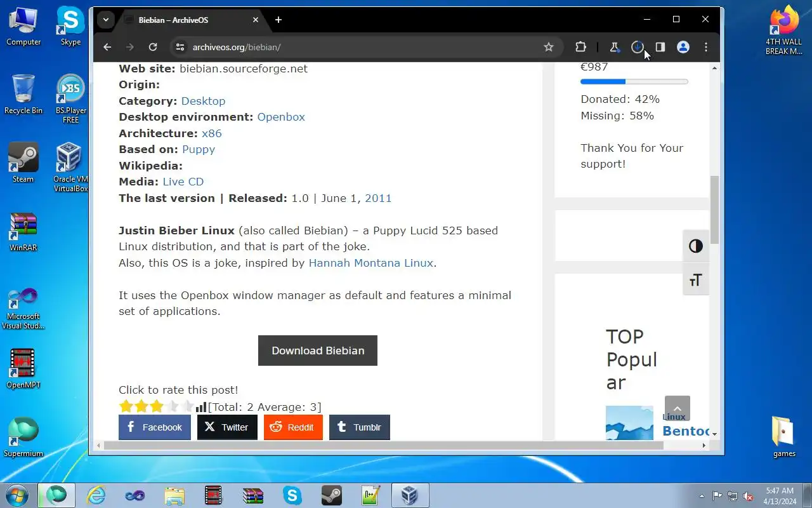The width and height of the screenshot is (812, 508).
Task: Select the Recycle Bin desktop icon
Action: [23, 95]
